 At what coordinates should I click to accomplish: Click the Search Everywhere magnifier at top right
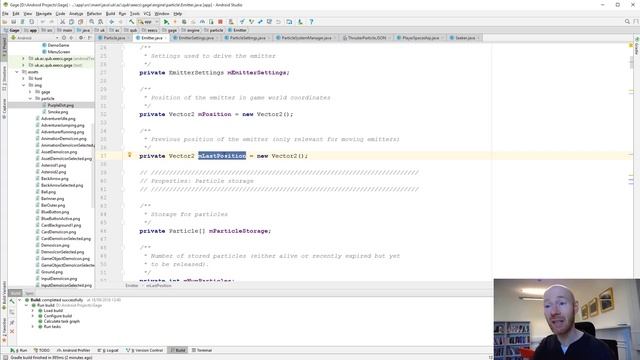coord(627,22)
